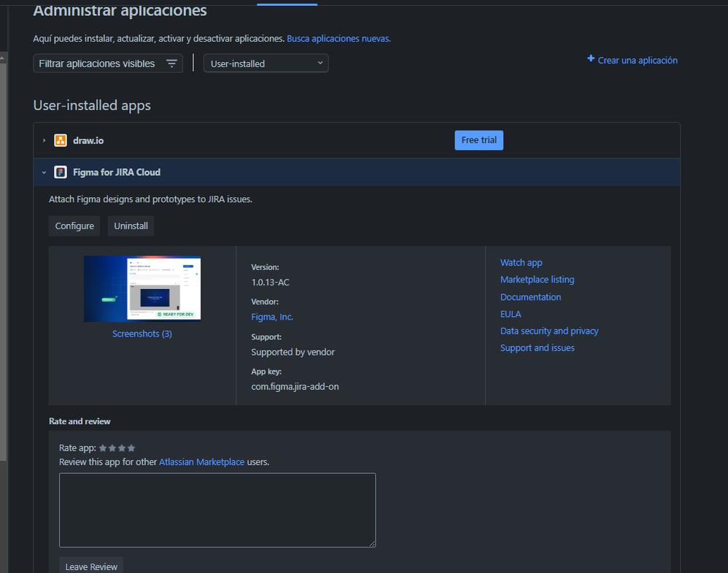This screenshot has height=573, width=728.
Task: Collapse the Figma for JIRA Cloud row
Action: coord(44,172)
